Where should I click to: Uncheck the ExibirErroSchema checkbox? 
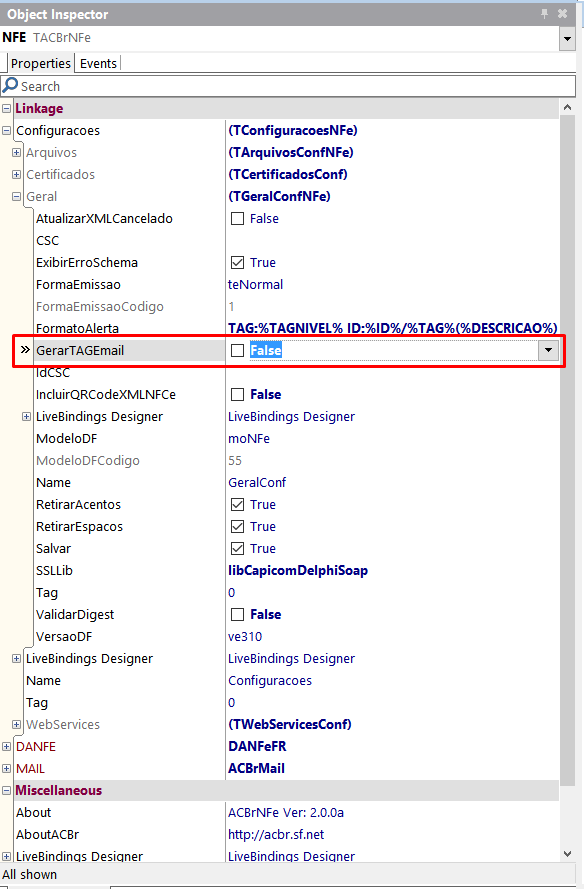pyautogui.click(x=238, y=263)
